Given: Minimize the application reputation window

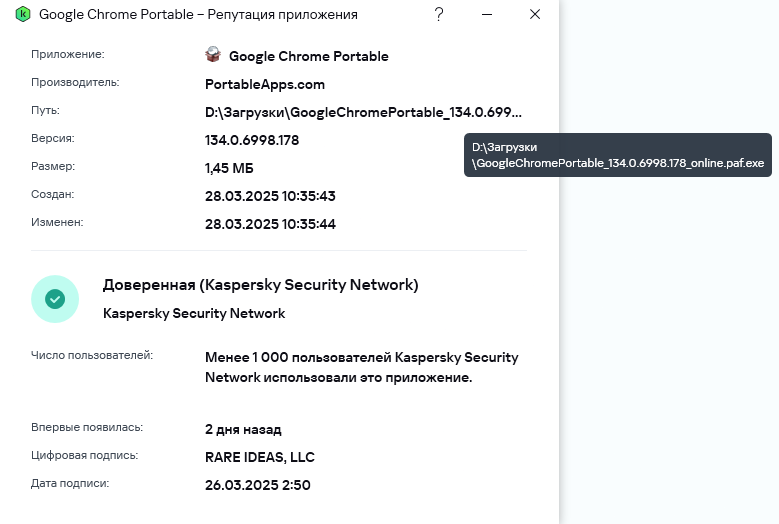Looking at the screenshot, I should pos(487,14).
